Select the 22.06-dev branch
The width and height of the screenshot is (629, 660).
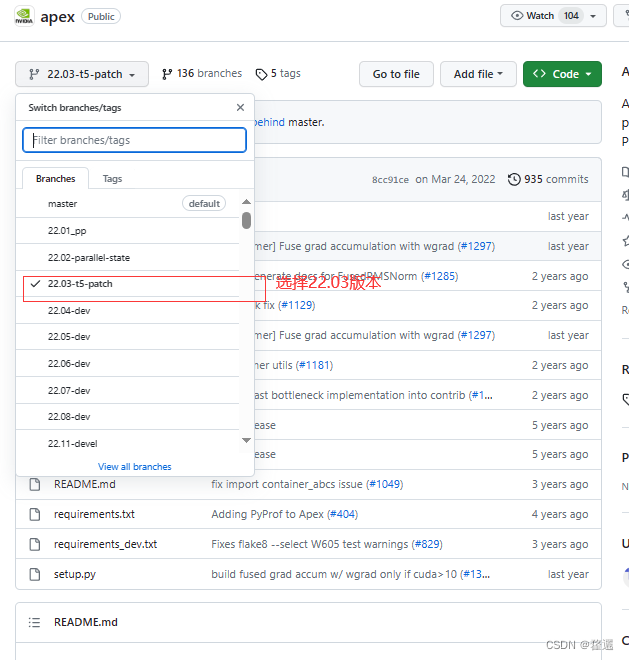(127, 363)
